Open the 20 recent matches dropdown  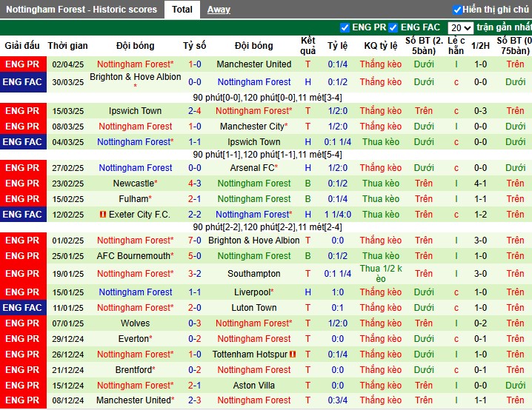tap(460, 27)
